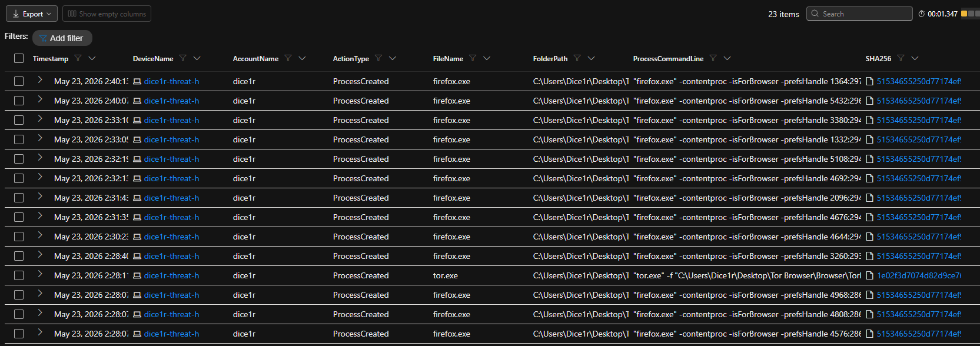Open the AccountName column sort chevron
The height and width of the screenshot is (346, 980).
[302, 58]
